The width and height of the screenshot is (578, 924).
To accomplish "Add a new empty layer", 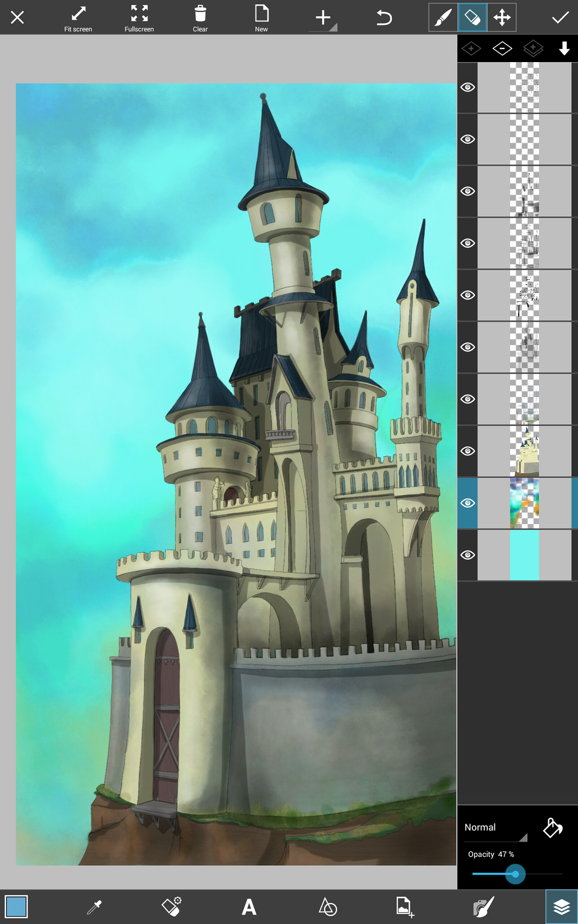I will (x=471, y=49).
